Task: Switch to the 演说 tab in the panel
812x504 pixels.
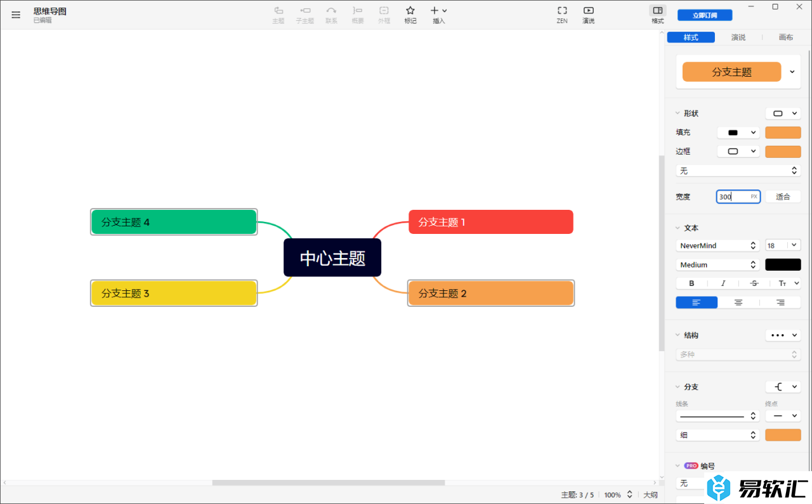Action: pos(738,37)
